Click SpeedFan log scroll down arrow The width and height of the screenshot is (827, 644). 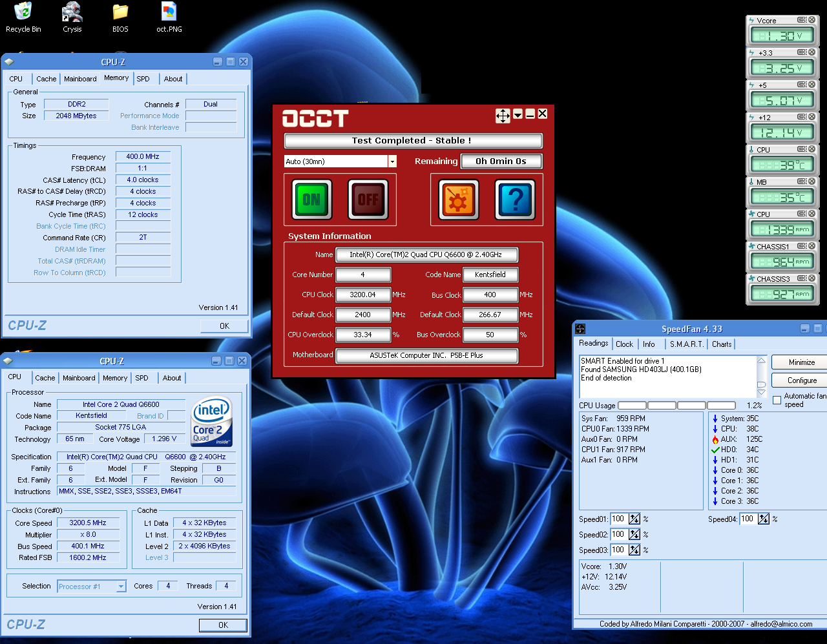pos(761,392)
